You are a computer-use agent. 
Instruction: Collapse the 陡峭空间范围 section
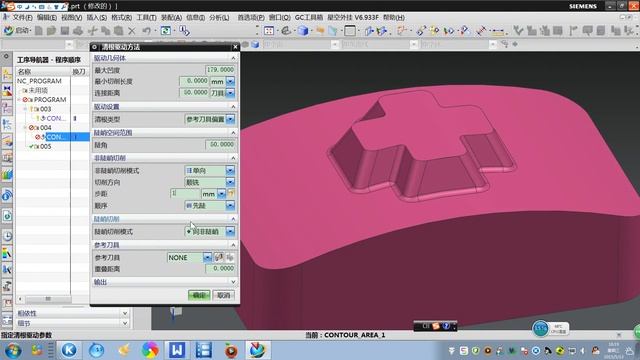pos(233,133)
